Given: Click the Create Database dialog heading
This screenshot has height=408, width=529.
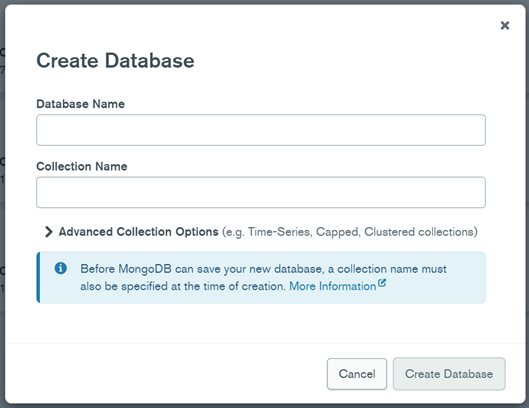Looking at the screenshot, I should pos(115,61).
